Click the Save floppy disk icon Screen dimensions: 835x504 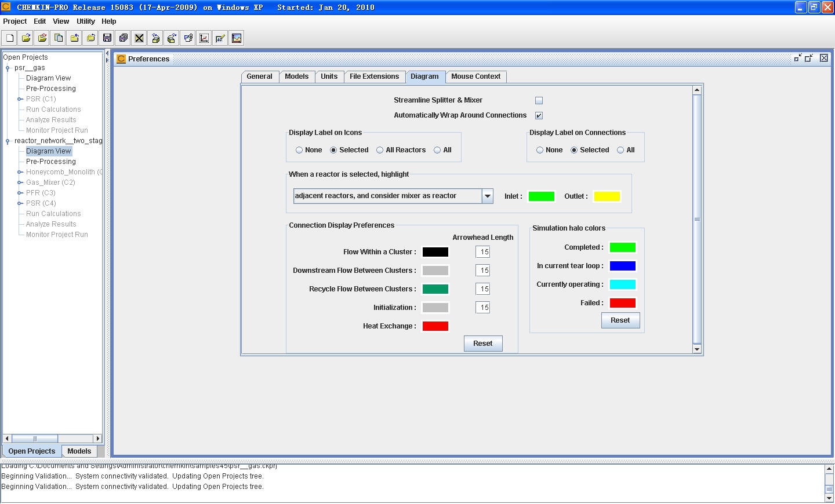click(107, 38)
